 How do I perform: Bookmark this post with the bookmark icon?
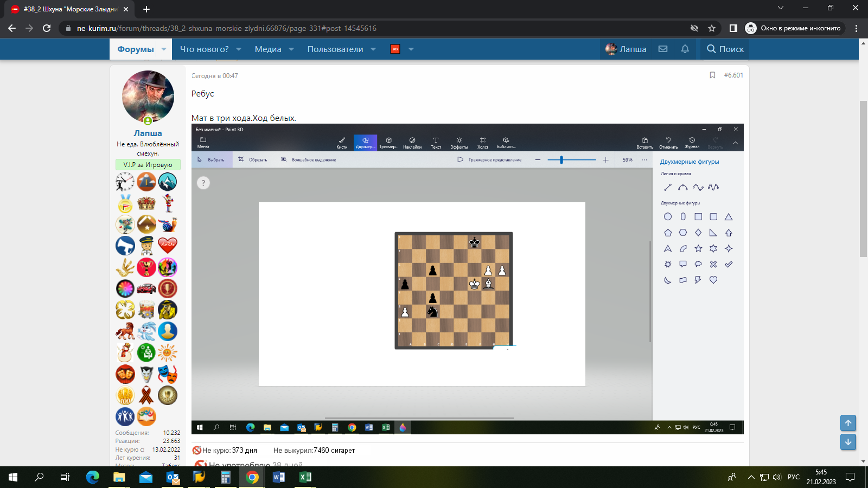712,75
